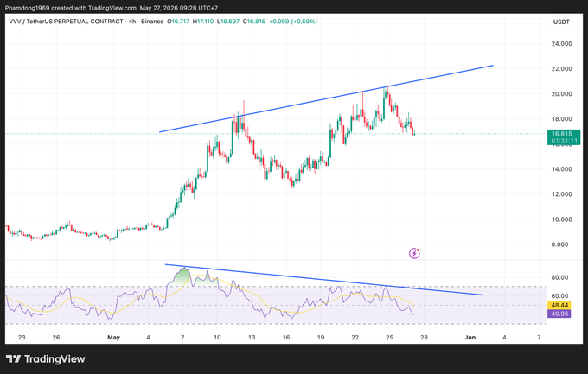Viewport: 588px width, 374px height.
Task: Click the 10.000 price axis label
Action: coord(561,219)
